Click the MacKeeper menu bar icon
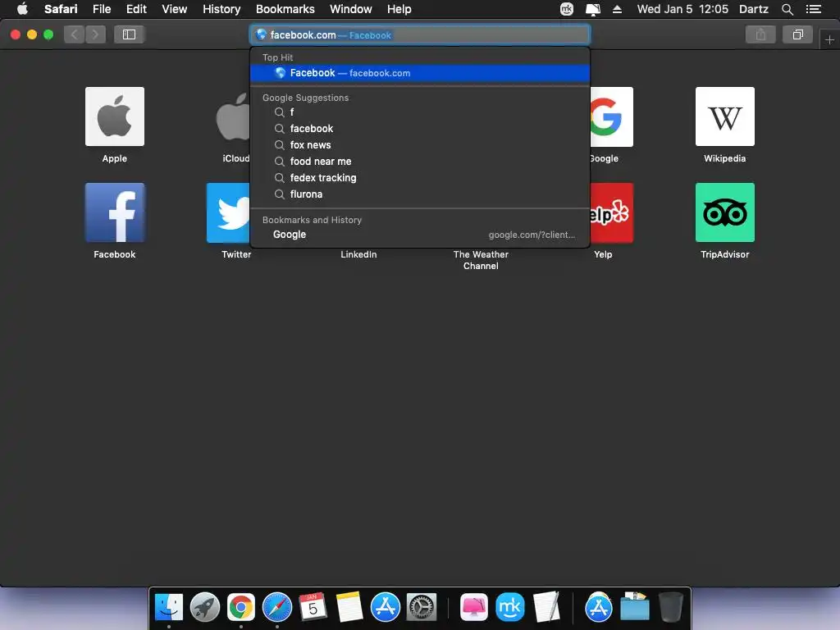840x630 pixels. pyautogui.click(x=567, y=9)
